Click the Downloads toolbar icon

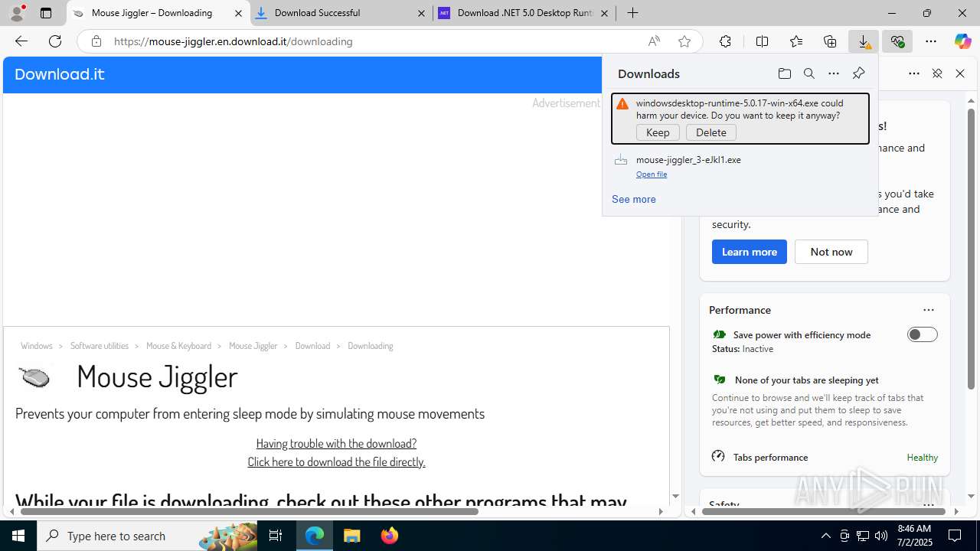click(864, 41)
